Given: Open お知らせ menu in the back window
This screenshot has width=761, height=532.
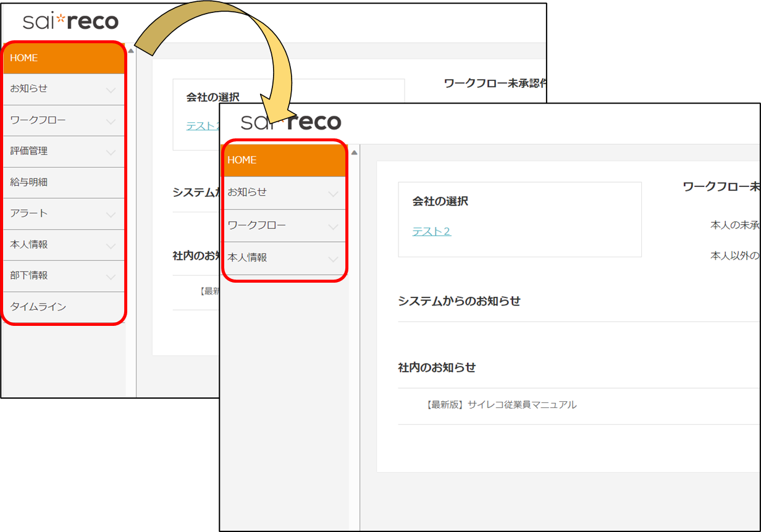Looking at the screenshot, I should (x=64, y=89).
